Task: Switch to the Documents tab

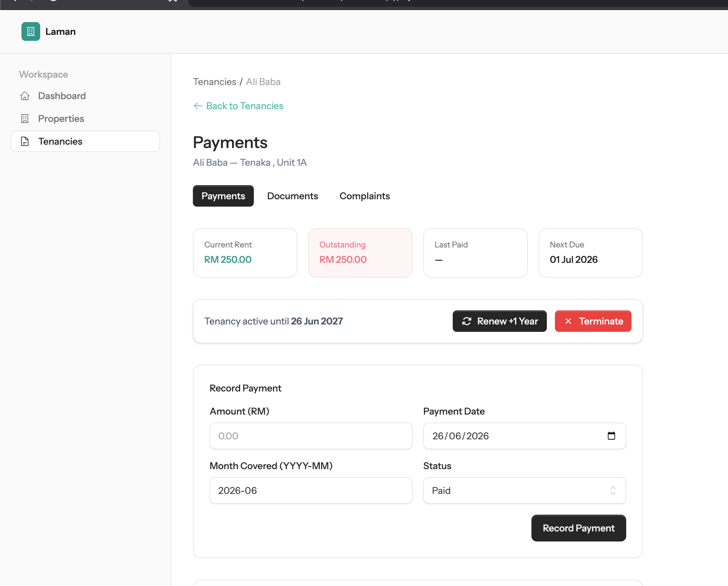Action: click(292, 196)
